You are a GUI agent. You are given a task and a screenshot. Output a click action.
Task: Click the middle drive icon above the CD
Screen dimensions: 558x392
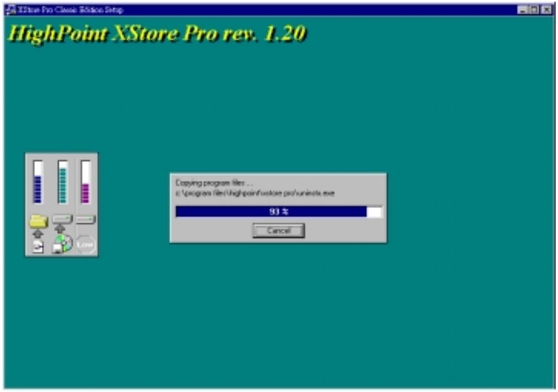(62, 219)
